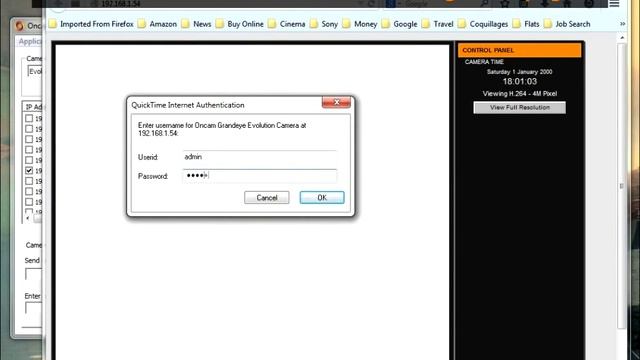Open the Flats bookmark folder
This screenshot has width=640, height=360.
526,24
